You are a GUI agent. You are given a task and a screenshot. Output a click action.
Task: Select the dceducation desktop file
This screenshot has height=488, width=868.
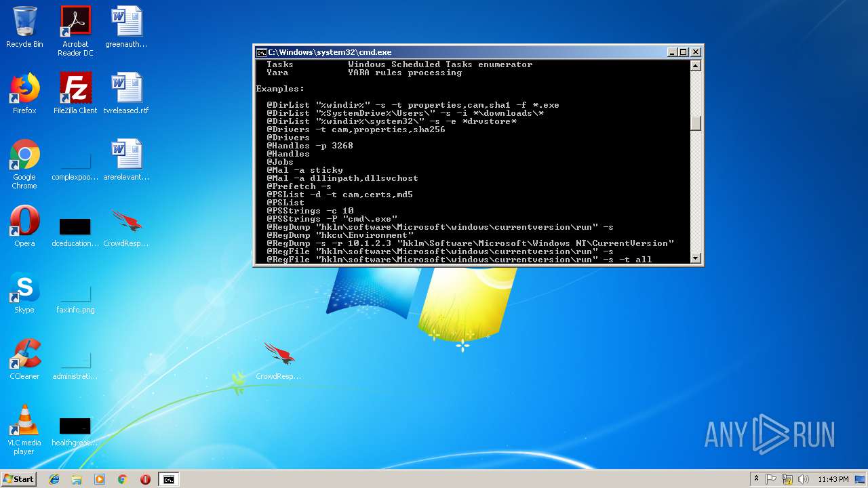point(75,232)
